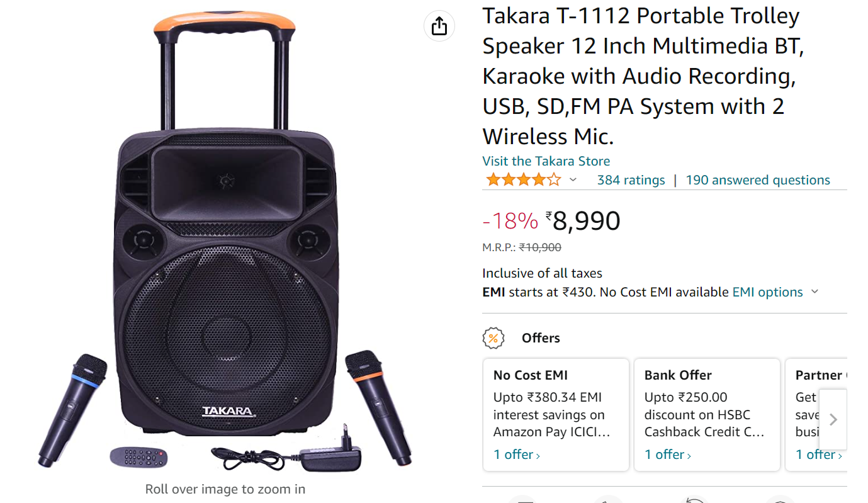This screenshot has width=868, height=503.
Task: Click "1 offer" under Partner offer
Action: pos(818,455)
